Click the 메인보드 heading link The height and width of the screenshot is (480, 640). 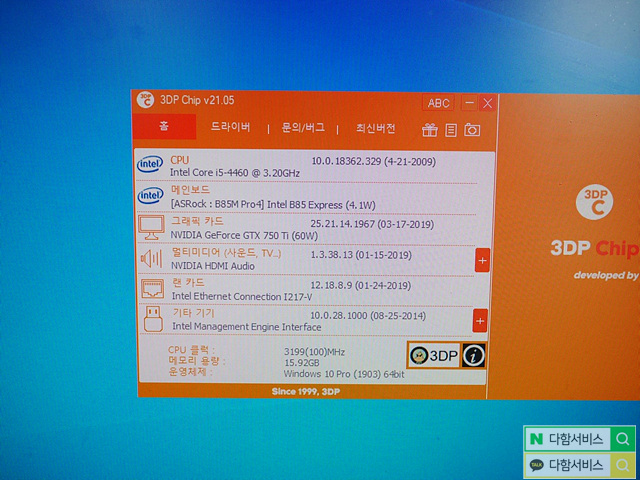pyautogui.click(x=190, y=190)
